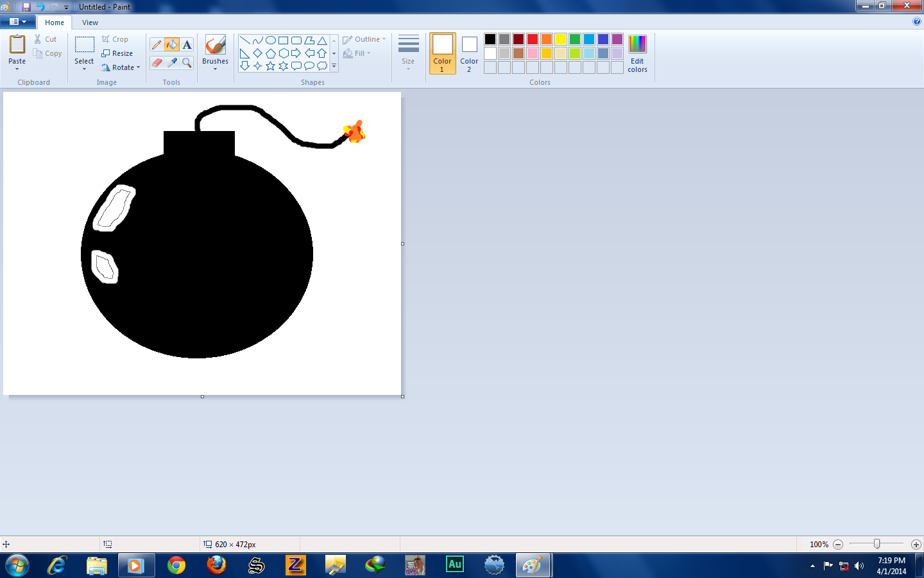924x578 pixels.
Task: Pick the red color swatch
Action: 533,39
